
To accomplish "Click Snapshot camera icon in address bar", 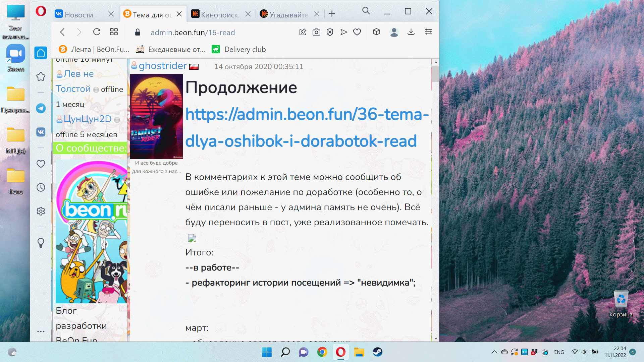I will point(316,32).
